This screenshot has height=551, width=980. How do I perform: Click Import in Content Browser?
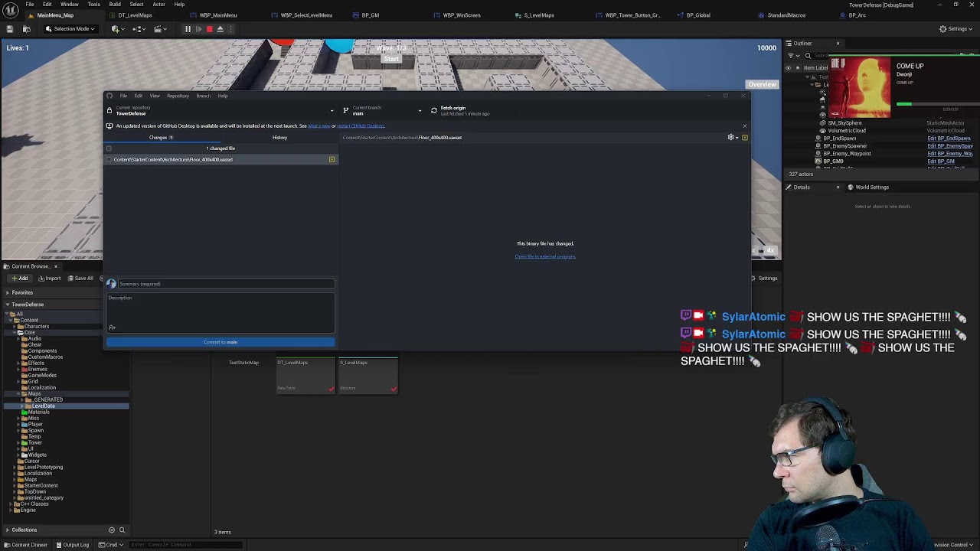(49, 279)
